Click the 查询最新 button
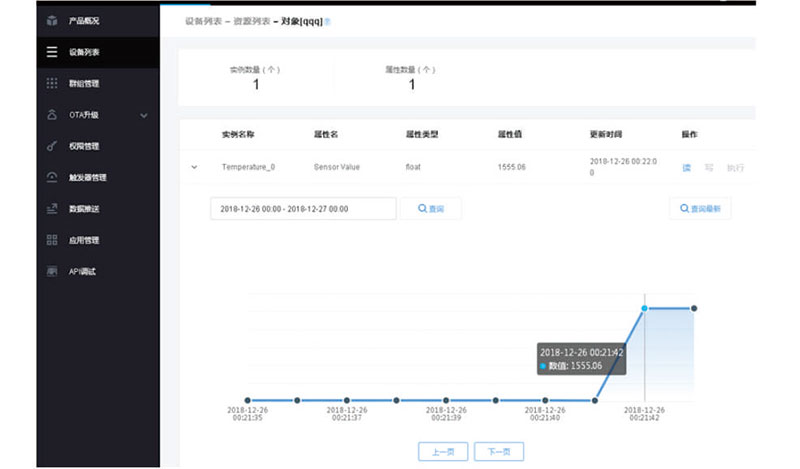The height and width of the screenshot is (469, 800). coord(700,209)
